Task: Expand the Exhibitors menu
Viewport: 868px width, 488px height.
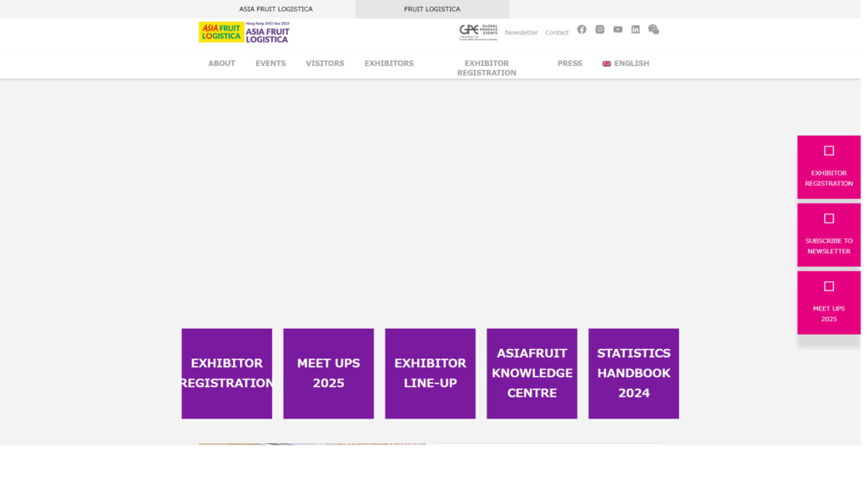Action: (x=388, y=64)
